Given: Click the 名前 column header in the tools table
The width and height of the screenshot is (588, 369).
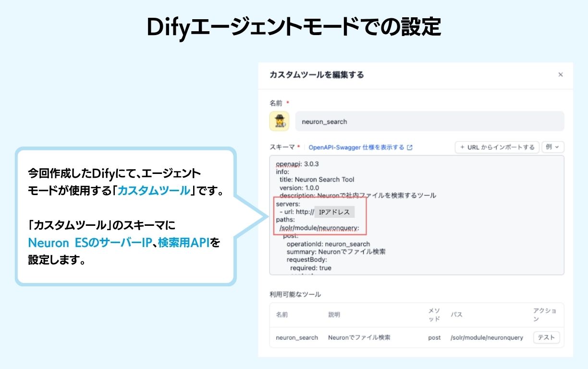Looking at the screenshot, I should (x=282, y=315).
